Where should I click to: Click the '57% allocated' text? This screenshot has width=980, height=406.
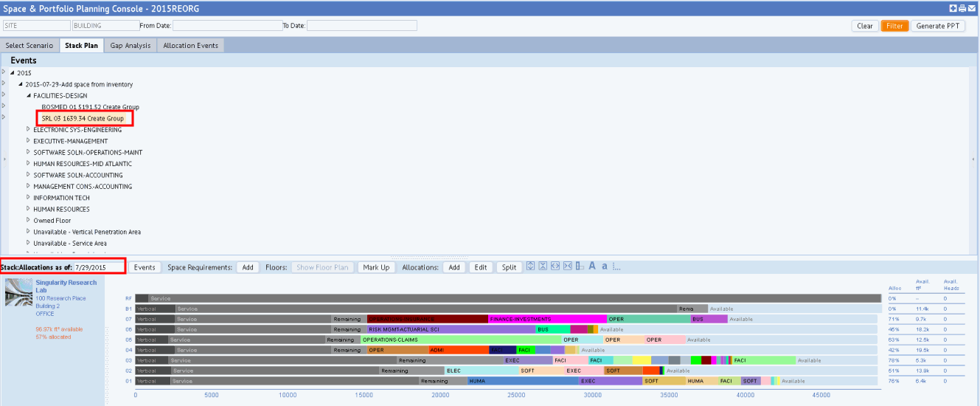[53, 337]
